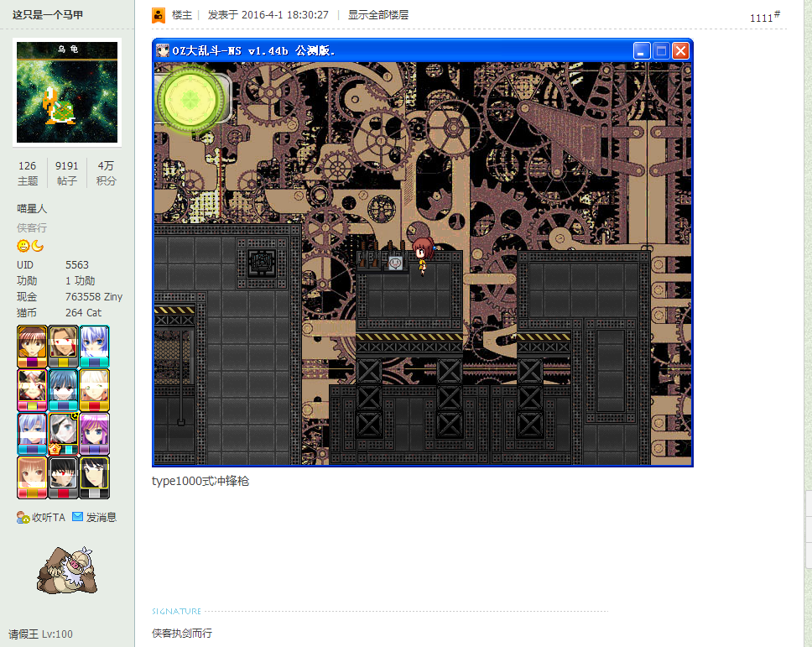Click the 喵星人 user group label
This screenshot has width=812, height=647.
tap(32, 209)
